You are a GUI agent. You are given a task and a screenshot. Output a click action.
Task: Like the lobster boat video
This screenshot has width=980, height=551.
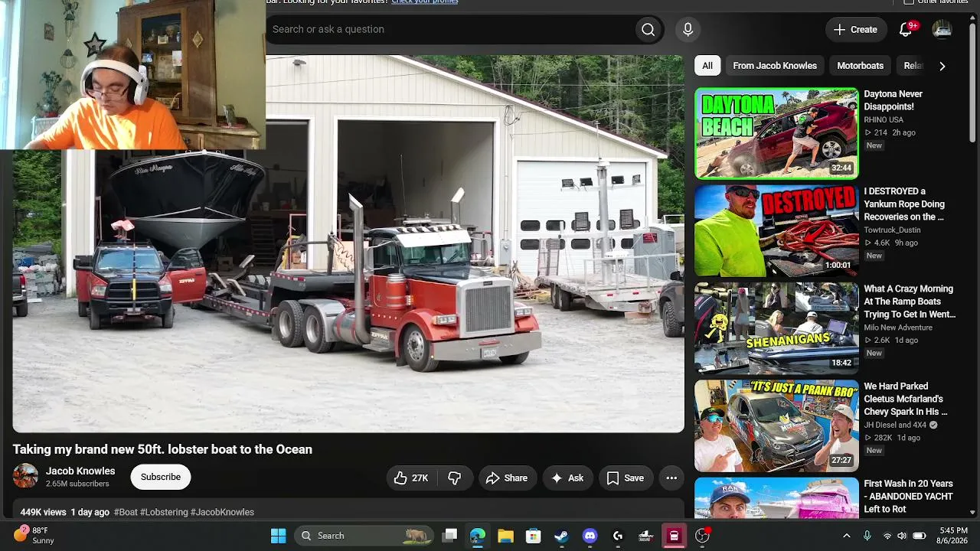[x=411, y=478]
